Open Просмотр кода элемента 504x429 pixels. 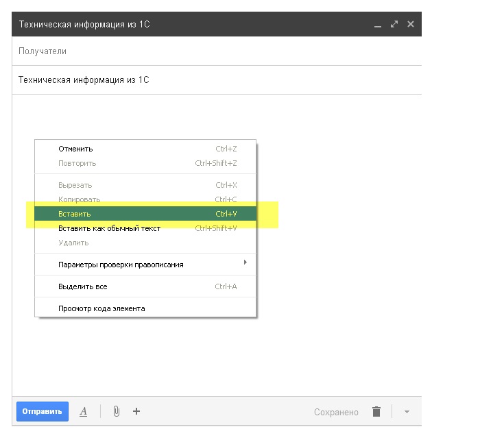click(x=145, y=308)
